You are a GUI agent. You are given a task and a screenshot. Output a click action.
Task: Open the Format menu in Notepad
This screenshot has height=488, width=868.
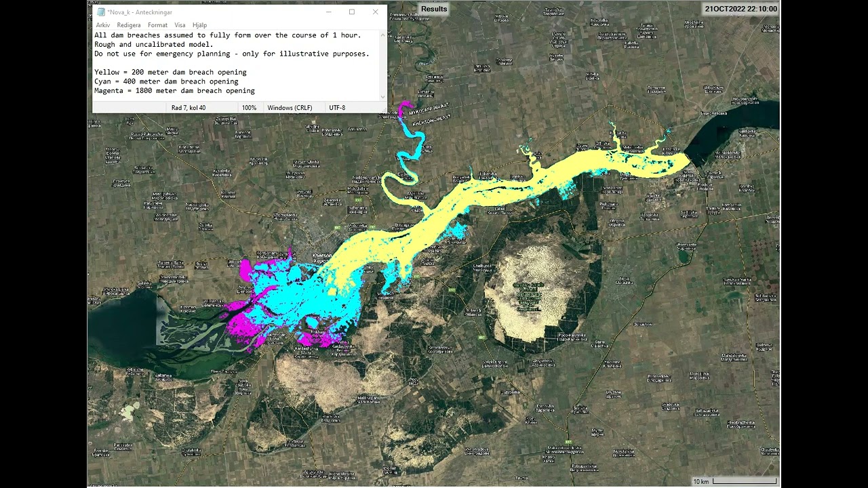coord(157,25)
